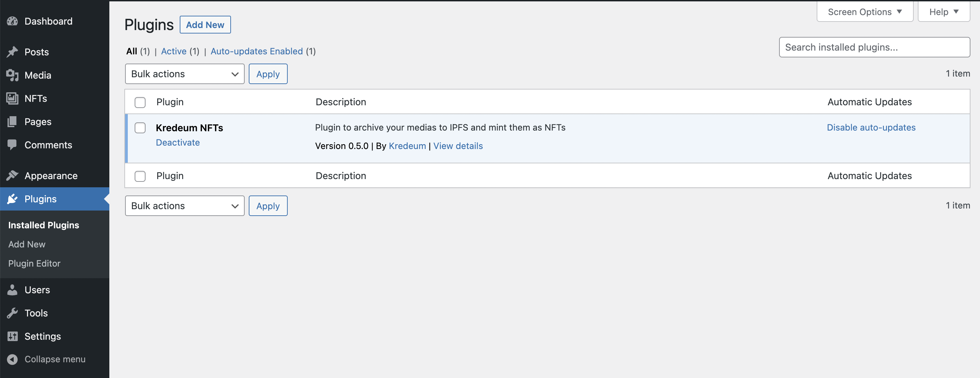The width and height of the screenshot is (980, 378).
Task: Click the Comments speech bubble icon
Action: click(12, 145)
